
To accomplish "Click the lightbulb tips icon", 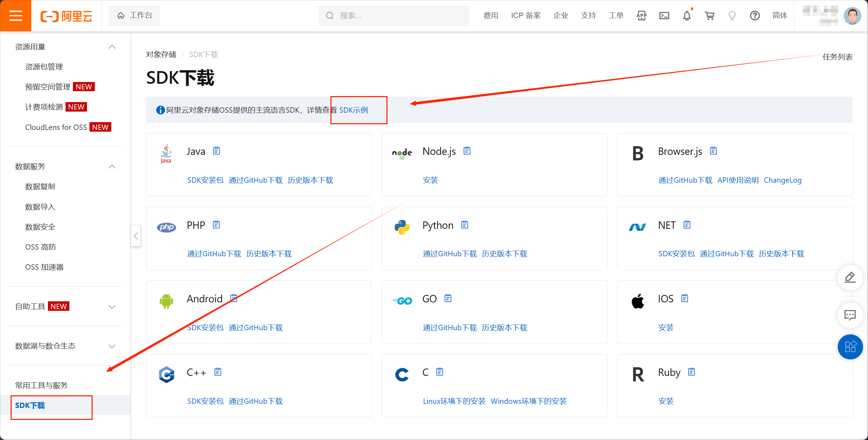I will tap(732, 15).
